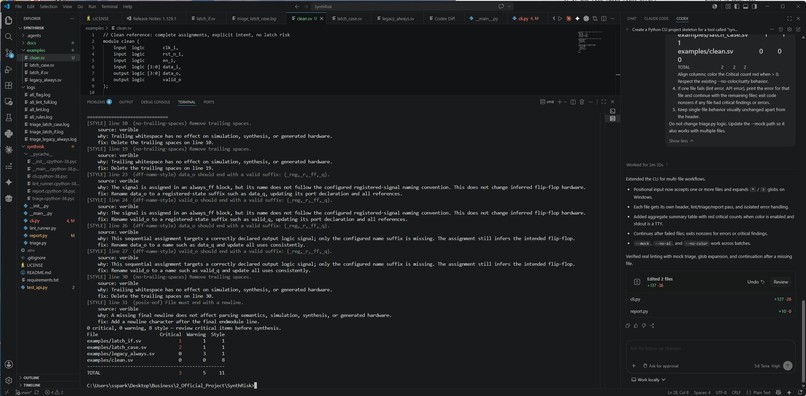Screen dimensions: 806x396
Task: Copy the Codex response
Action: click(628, 325)
